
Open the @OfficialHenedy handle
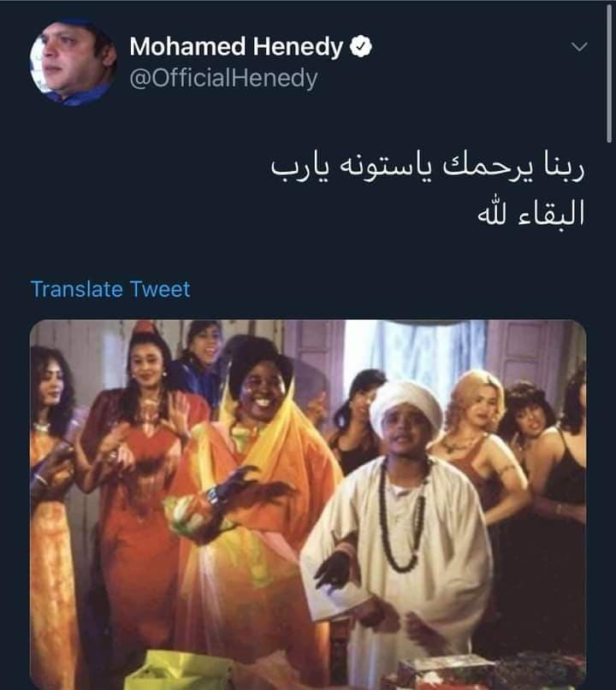(223, 79)
